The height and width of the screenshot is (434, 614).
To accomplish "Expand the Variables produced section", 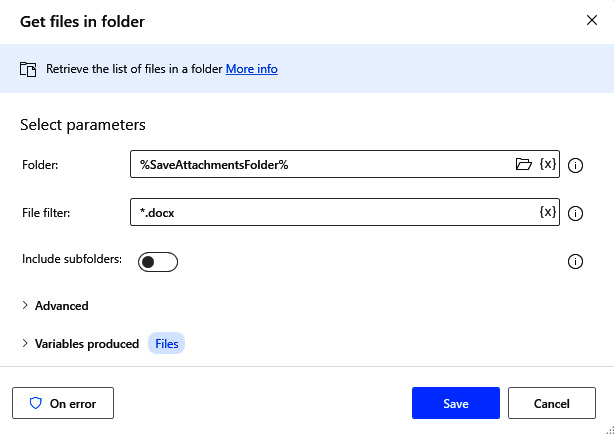I will point(81,344).
